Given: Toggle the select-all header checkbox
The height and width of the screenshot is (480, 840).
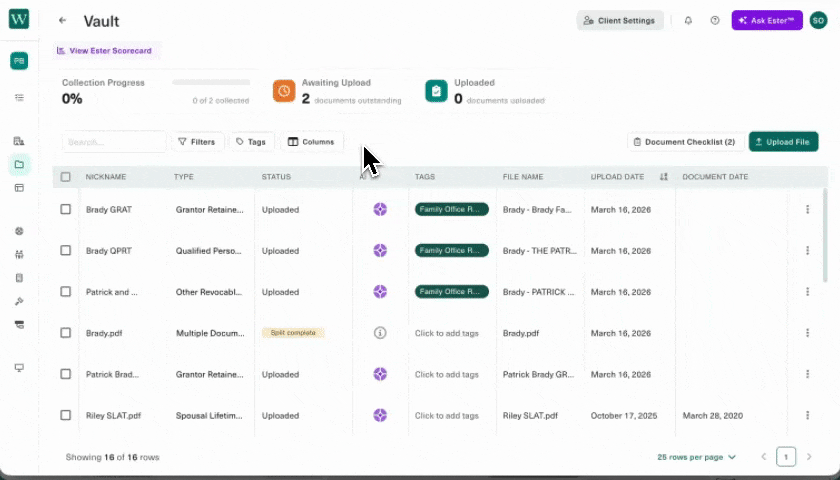Looking at the screenshot, I should click(66, 177).
